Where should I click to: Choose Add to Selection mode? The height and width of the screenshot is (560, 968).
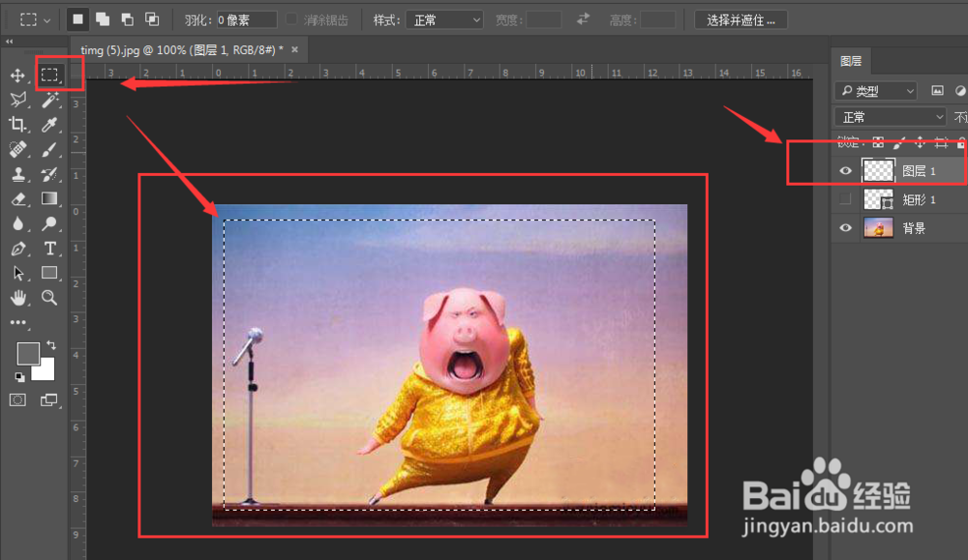point(103,19)
